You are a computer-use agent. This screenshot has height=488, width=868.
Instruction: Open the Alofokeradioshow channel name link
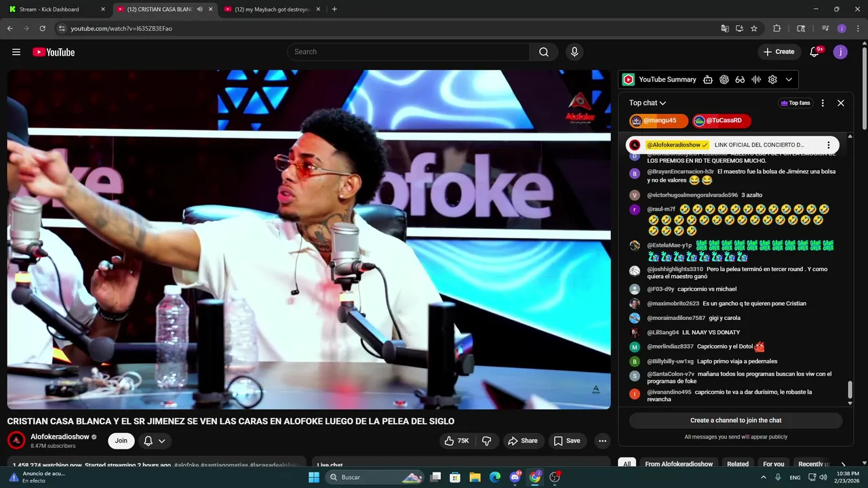click(x=60, y=436)
